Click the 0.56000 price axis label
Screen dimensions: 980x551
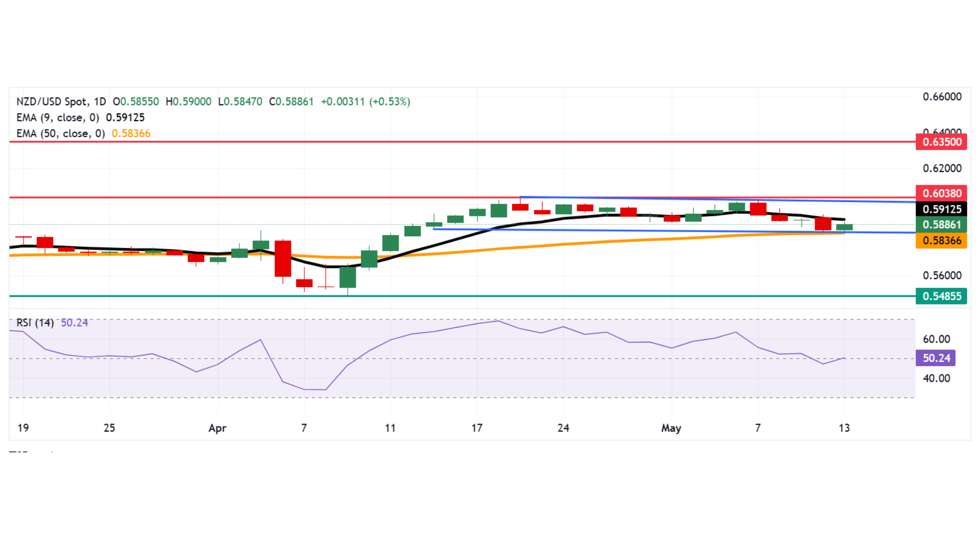pyautogui.click(x=942, y=275)
